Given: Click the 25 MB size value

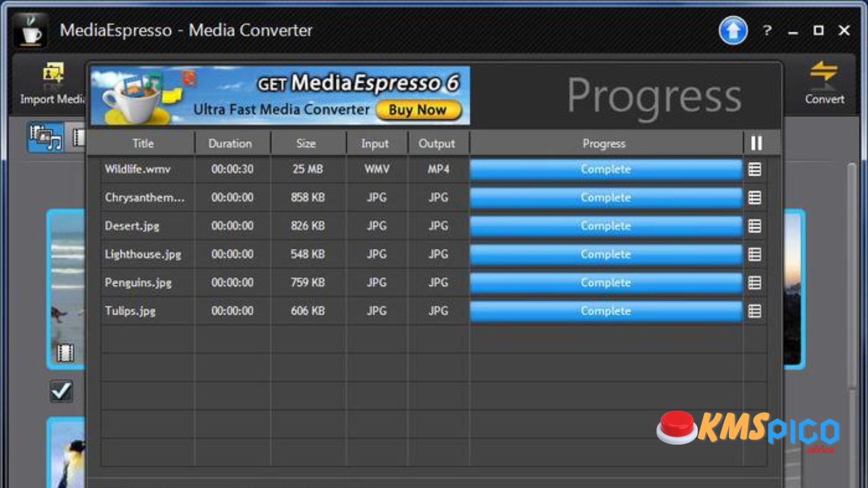Looking at the screenshot, I should point(308,169).
